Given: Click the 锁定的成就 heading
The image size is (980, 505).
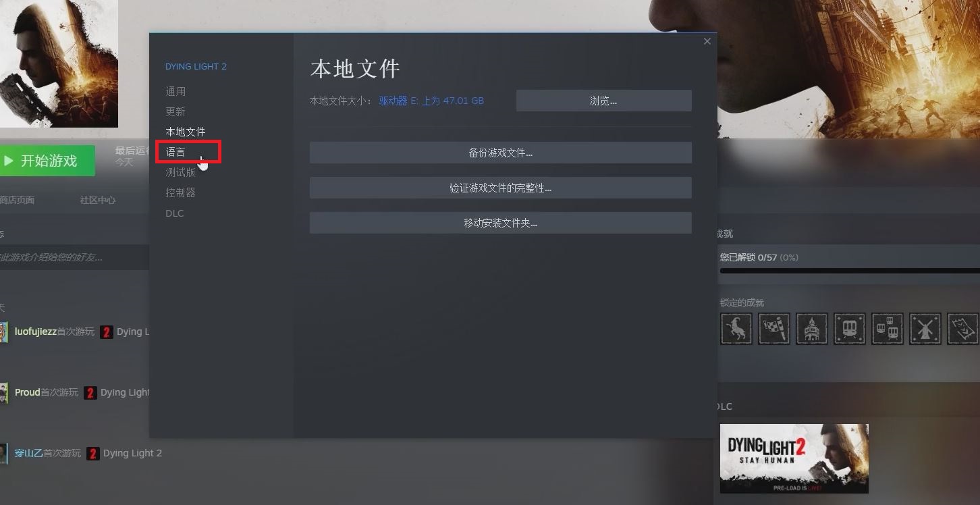Looking at the screenshot, I should click(x=742, y=302).
